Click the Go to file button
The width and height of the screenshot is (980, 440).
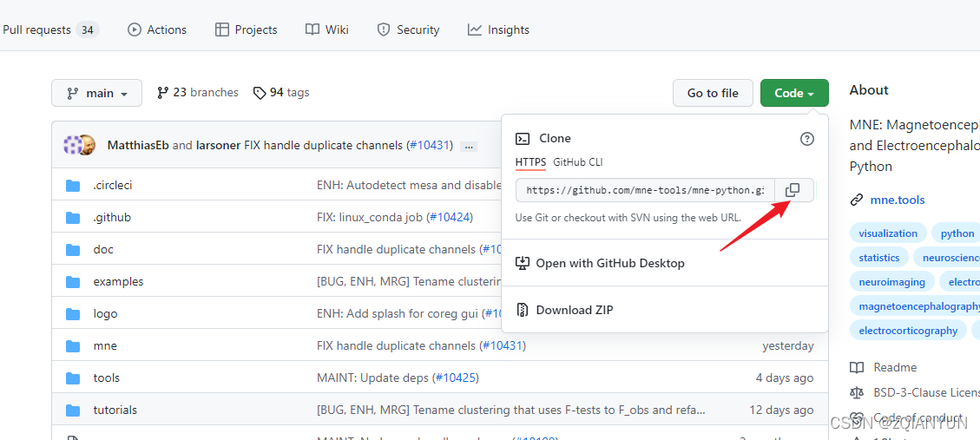click(x=713, y=93)
